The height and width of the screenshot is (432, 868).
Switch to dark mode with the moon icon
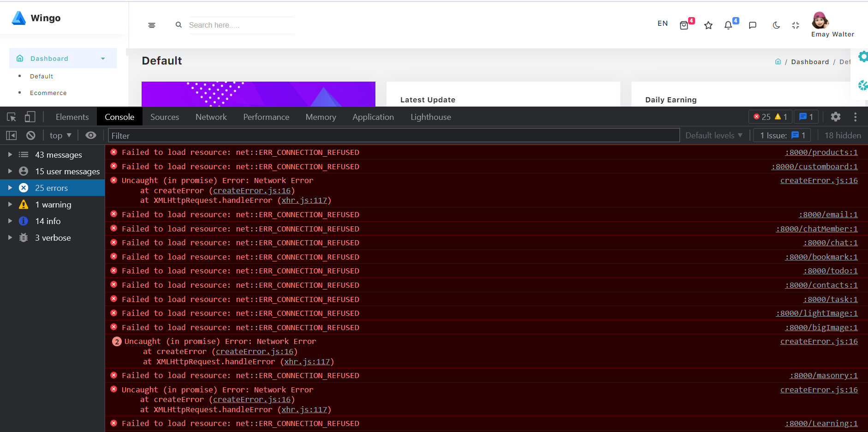point(776,25)
